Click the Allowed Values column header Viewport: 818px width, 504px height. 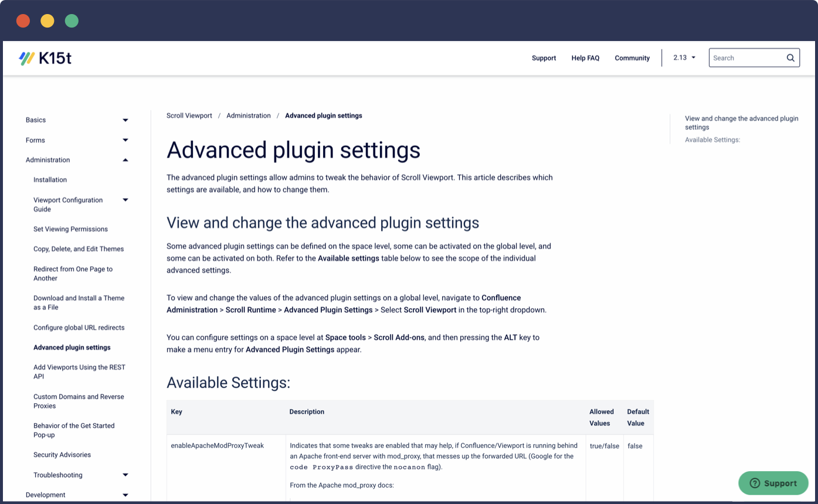[602, 417]
